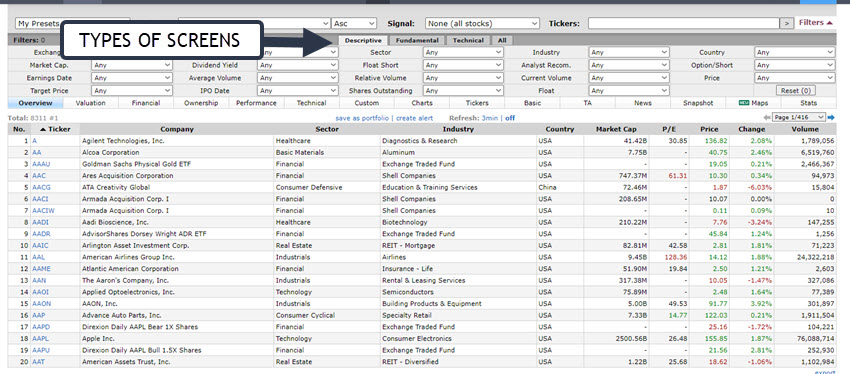Expand the Dividend Yield filter dropdown
850x374 pixels.
coord(298,65)
